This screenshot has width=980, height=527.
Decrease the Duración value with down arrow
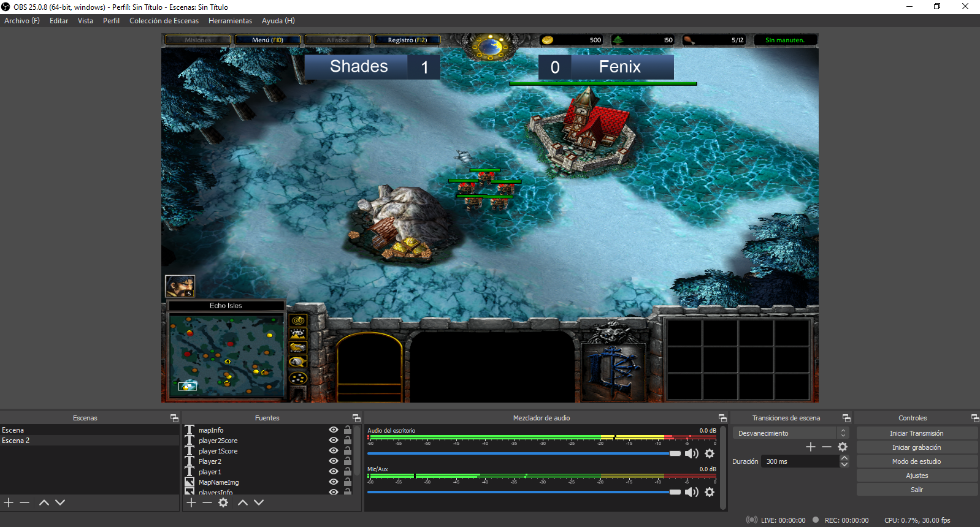pos(844,464)
